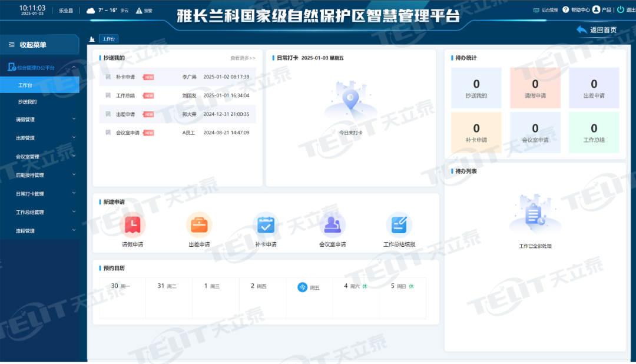The height and width of the screenshot is (364, 636).
Task: Click the 综合管理办公平台 sidebar icon
Action: [12, 67]
